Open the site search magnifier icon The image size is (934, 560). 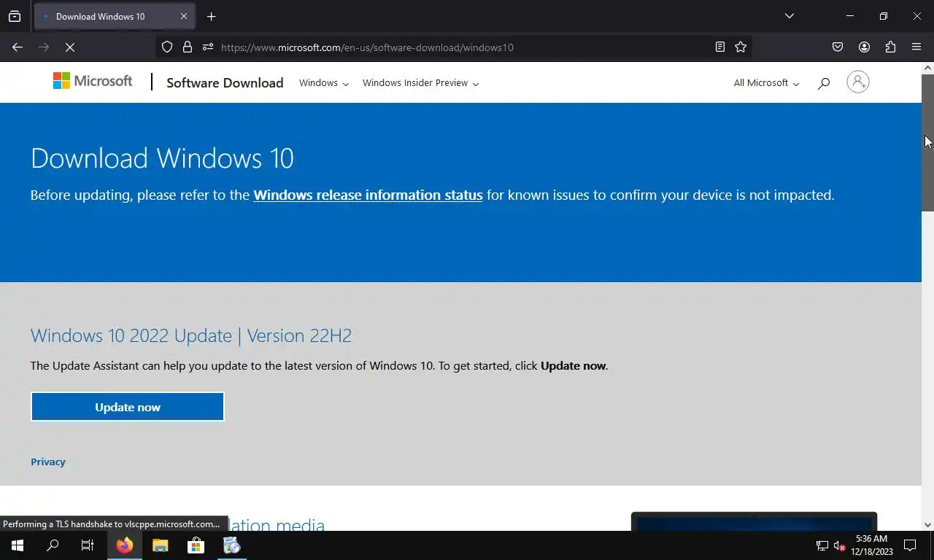824,83
